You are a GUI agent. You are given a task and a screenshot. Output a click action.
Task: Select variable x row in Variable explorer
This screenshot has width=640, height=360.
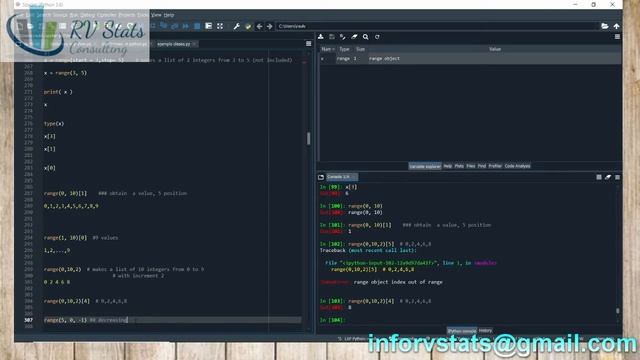[x=470, y=59]
